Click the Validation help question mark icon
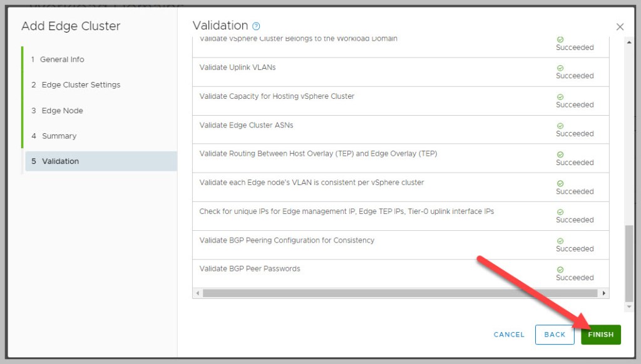Screen dimensions: 641x364 pos(256,26)
